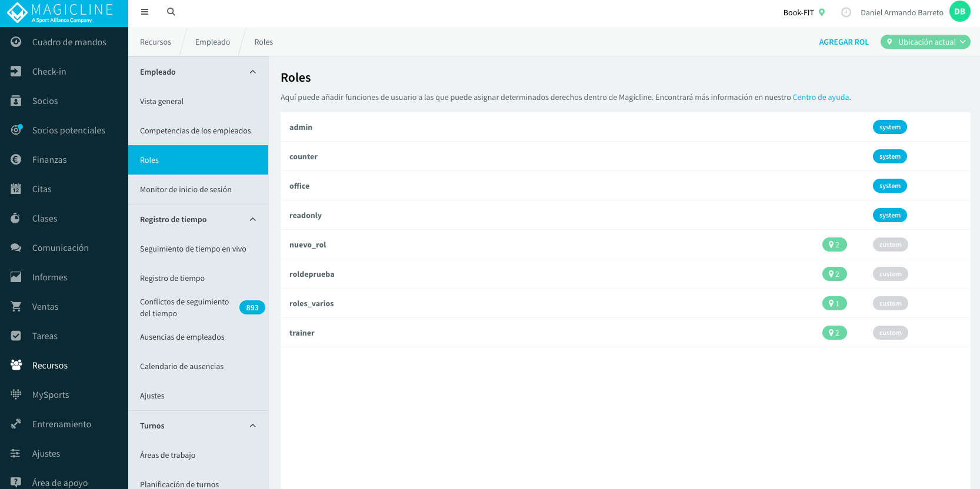
Task: Collapse the Registro de tiempo section
Action: [x=253, y=219]
